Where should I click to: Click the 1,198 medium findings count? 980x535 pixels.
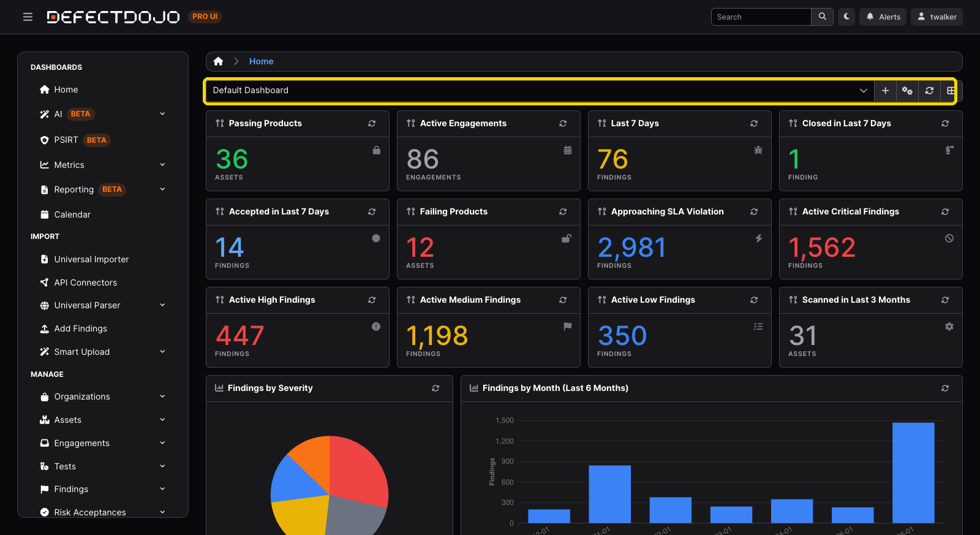pyautogui.click(x=437, y=336)
